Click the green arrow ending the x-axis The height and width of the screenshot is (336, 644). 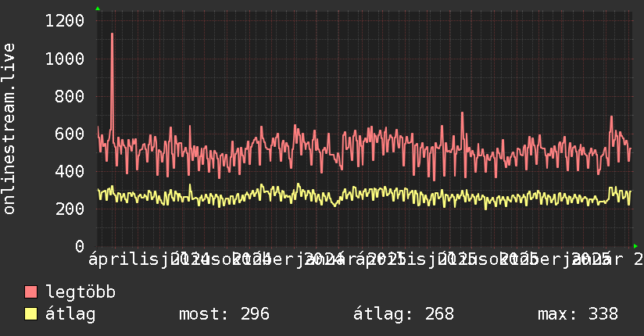[x=635, y=246]
